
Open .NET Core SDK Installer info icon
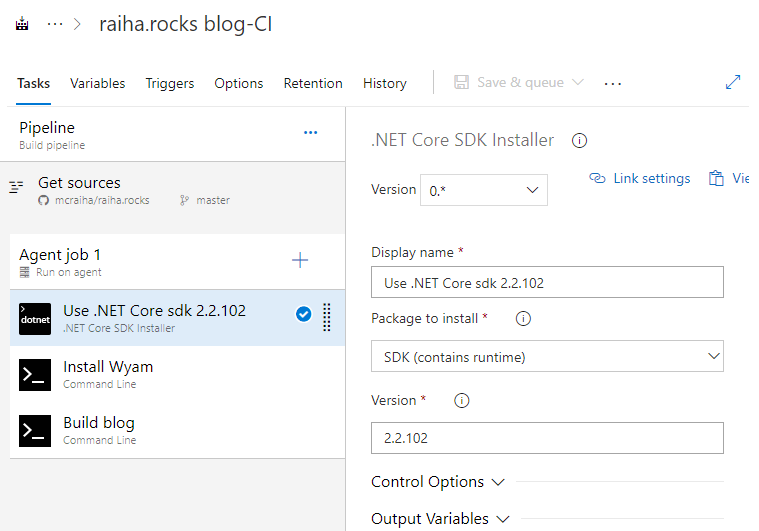pos(579,140)
